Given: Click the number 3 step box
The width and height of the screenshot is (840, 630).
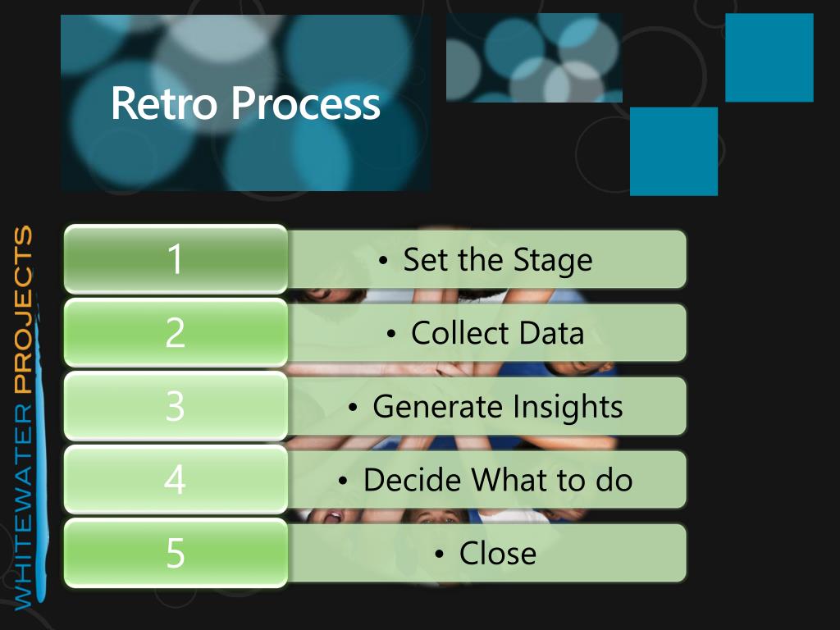Looking at the screenshot, I should [x=176, y=406].
